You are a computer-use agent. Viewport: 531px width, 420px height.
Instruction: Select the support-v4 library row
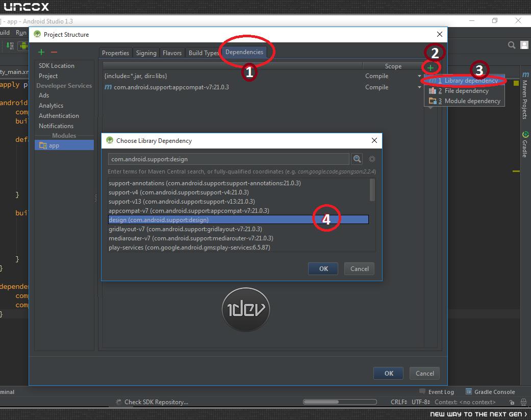(238, 192)
